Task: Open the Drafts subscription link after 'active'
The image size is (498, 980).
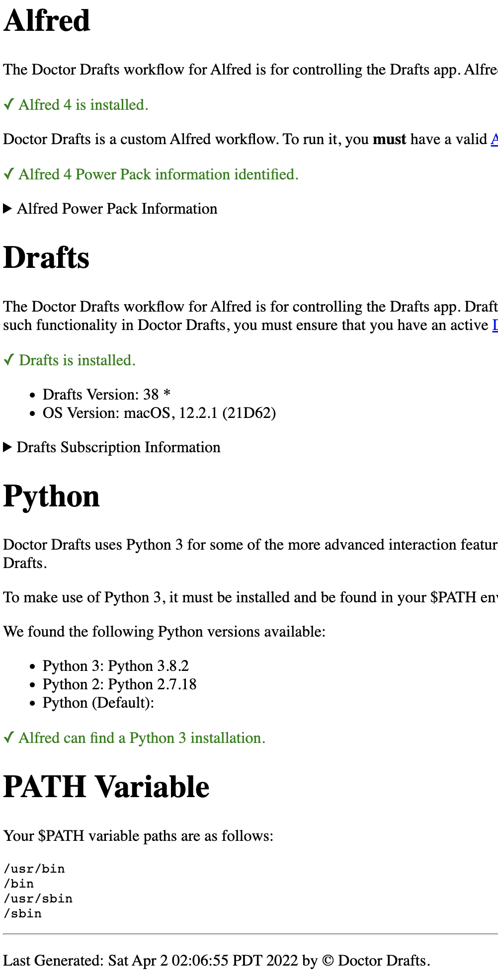Action: [495, 325]
